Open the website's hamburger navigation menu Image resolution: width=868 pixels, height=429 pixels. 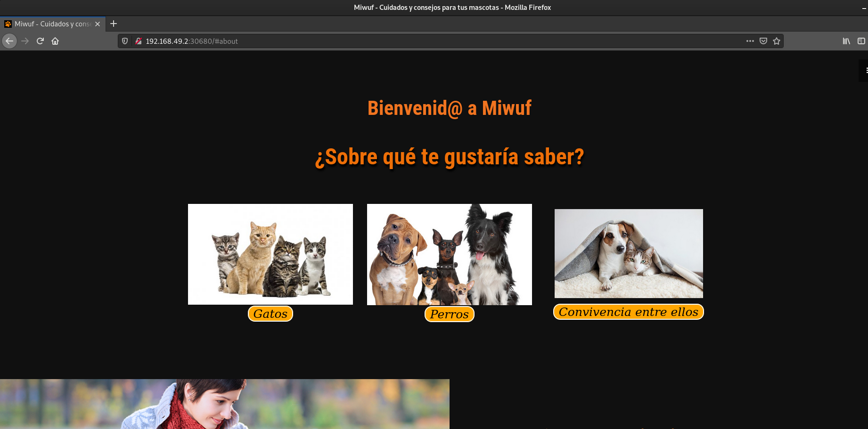pyautogui.click(x=866, y=70)
